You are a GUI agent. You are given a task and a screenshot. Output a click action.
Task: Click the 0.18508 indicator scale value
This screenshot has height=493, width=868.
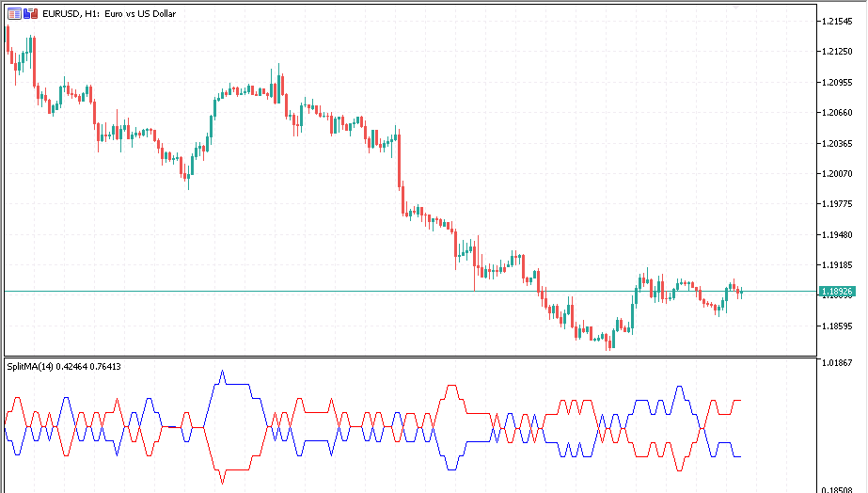(x=836, y=489)
